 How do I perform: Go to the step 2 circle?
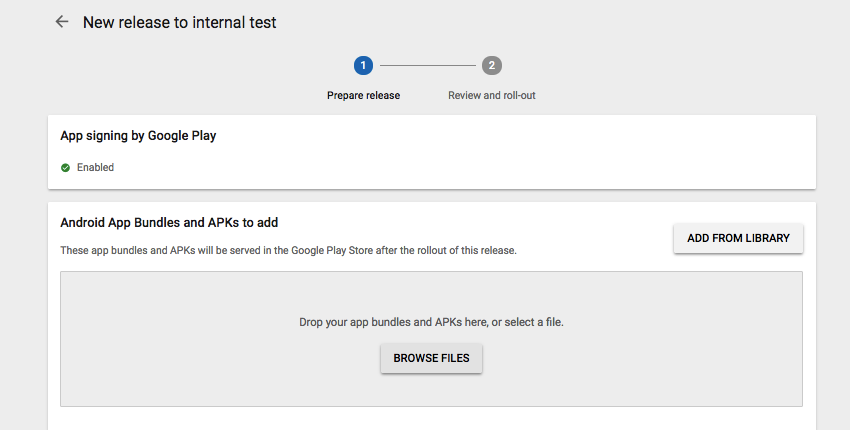pyautogui.click(x=491, y=66)
